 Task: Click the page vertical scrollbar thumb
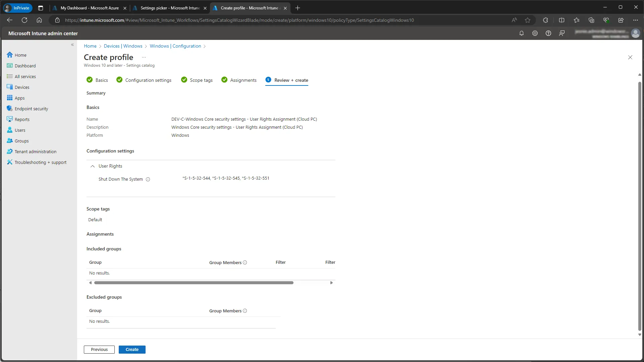(640, 206)
